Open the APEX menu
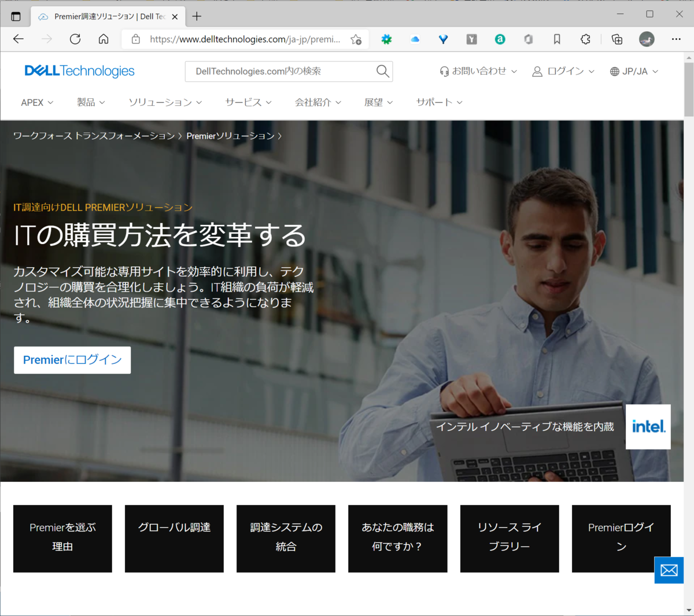694x616 pixels. pos(37,102)
